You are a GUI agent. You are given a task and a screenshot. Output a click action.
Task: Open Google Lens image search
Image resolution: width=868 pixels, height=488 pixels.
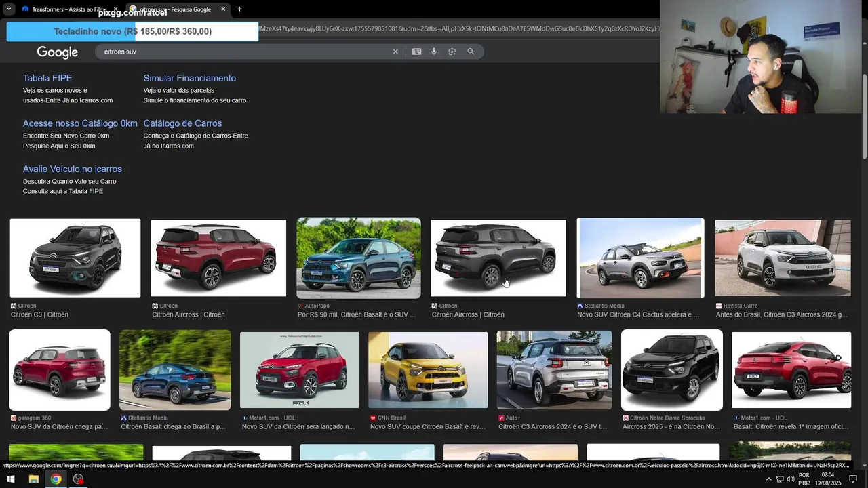pos(452,52)
